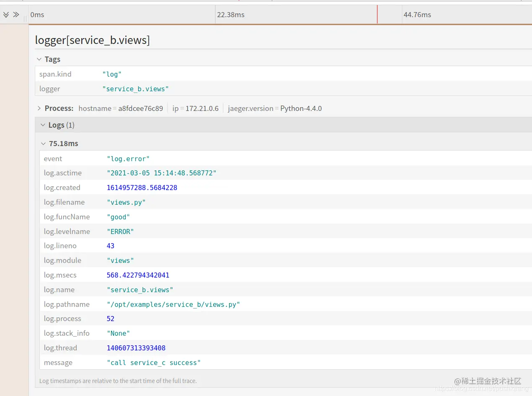Click the ip value 172.21.0.6
This screenshot has width=532, height=396.
pyautogui.click(x=202, y=108)
